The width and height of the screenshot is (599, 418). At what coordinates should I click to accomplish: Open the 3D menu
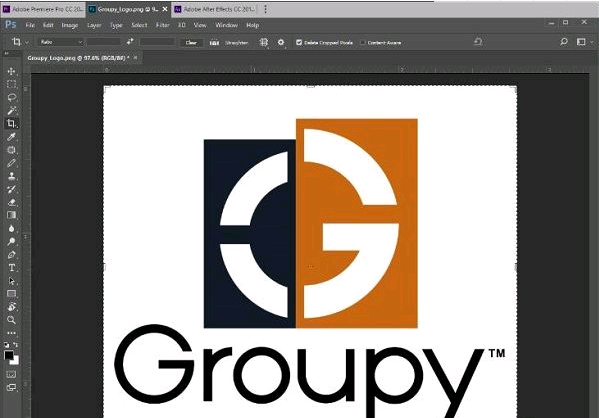point(182,25)
